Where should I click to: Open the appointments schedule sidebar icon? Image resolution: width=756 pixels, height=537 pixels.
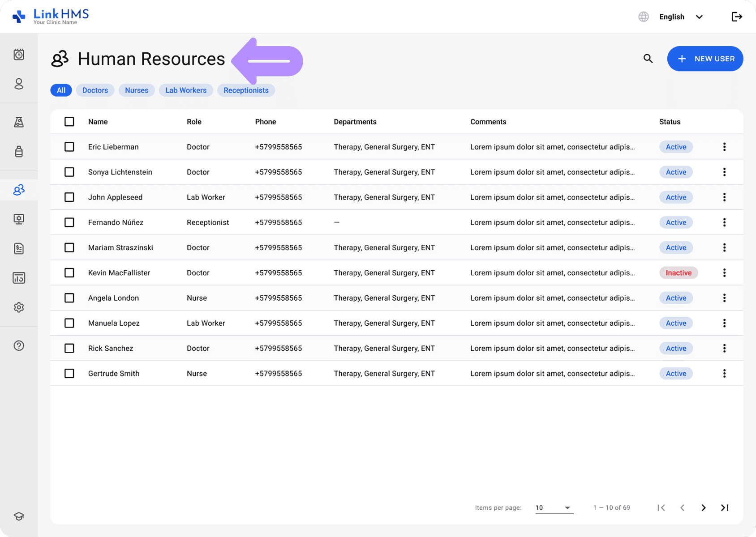coord(19,55)
